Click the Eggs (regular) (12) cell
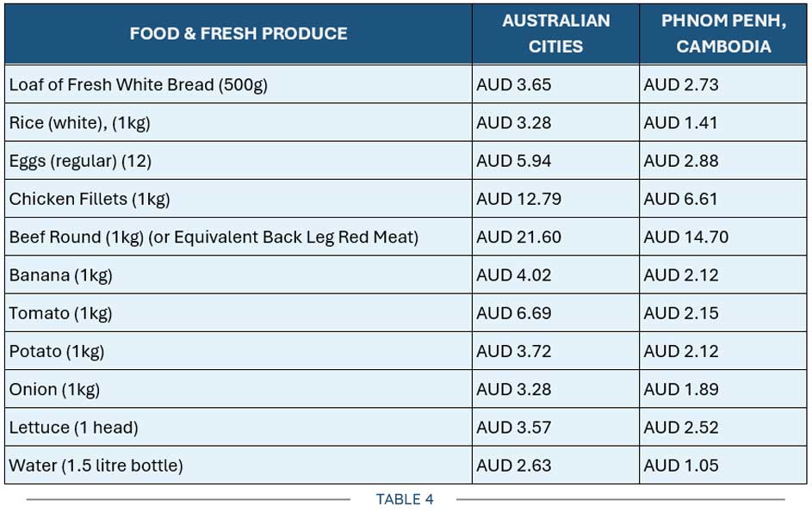812x518 pixels. pyautogui.click(x=239, y=160)
